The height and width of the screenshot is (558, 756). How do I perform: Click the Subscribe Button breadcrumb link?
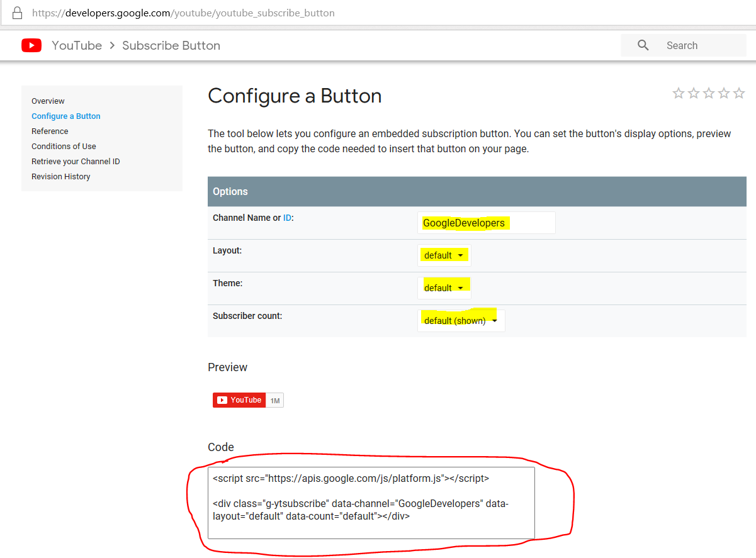pos(171,45)
